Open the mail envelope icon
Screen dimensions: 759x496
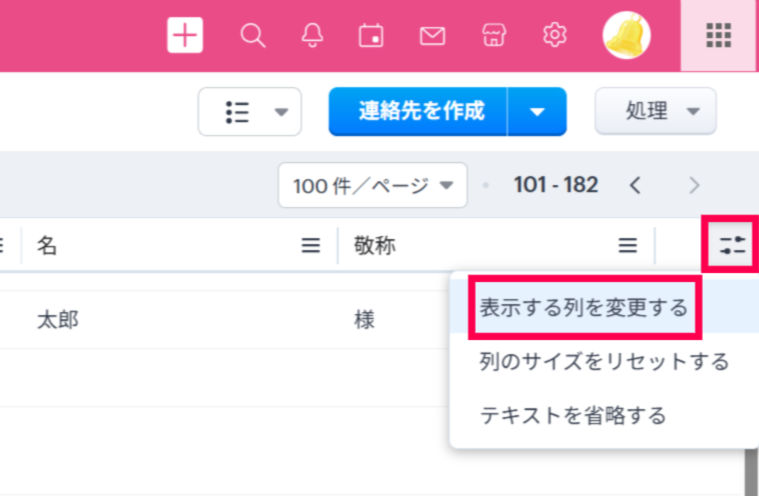click(432, 36)
